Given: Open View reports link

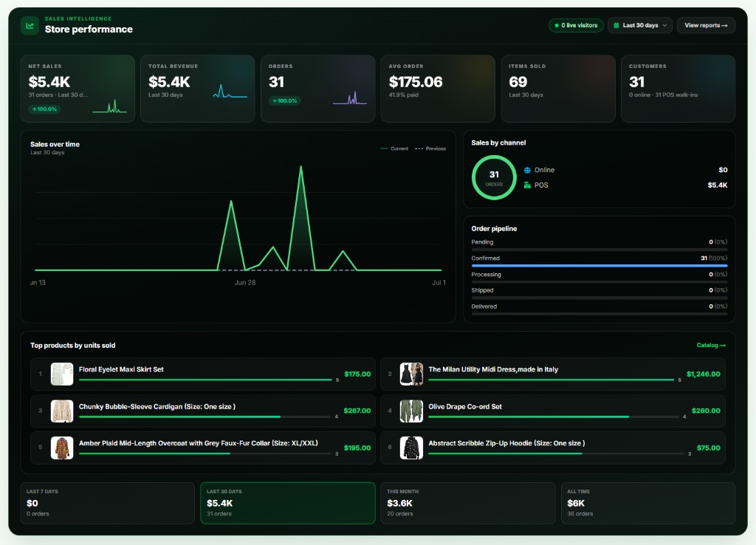Looking at the screenshot, I should click(x=706, y=26).
